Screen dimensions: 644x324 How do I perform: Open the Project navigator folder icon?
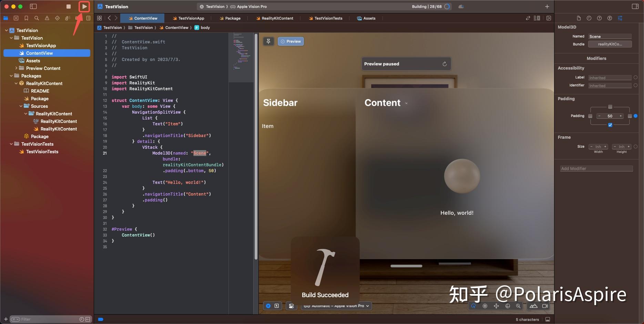click(x=6, y=18)
